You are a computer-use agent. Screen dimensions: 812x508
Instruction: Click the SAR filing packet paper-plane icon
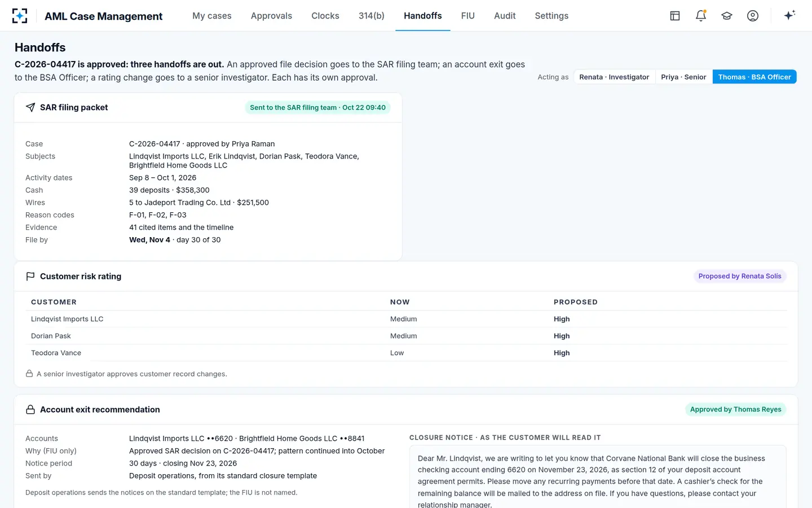pyautogui.click(x=30, y=107)
